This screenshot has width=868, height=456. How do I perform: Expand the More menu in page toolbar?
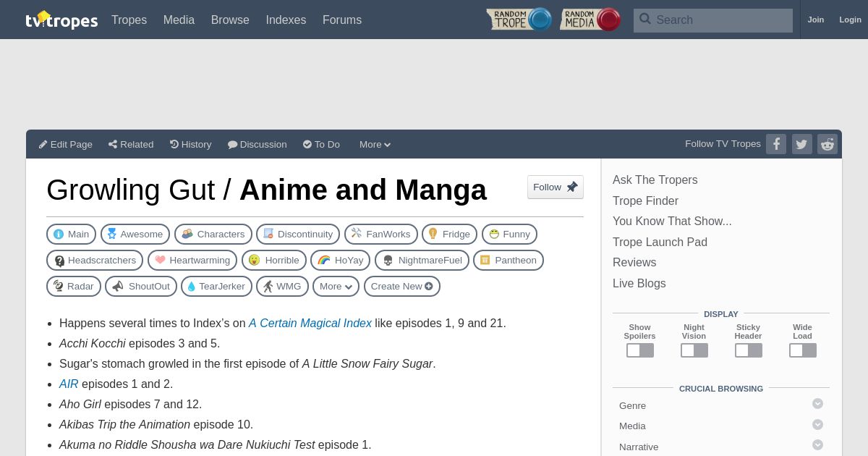tap(375, 144)
